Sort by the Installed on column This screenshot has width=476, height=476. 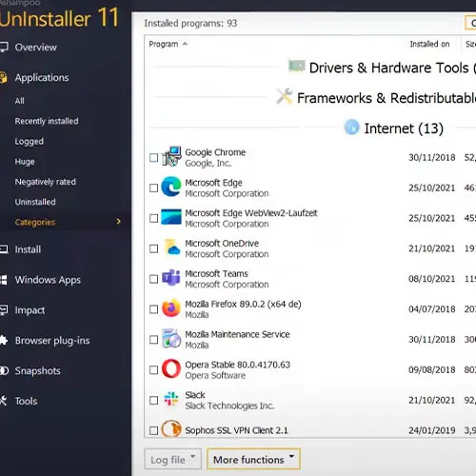click(x=429, y=44)
